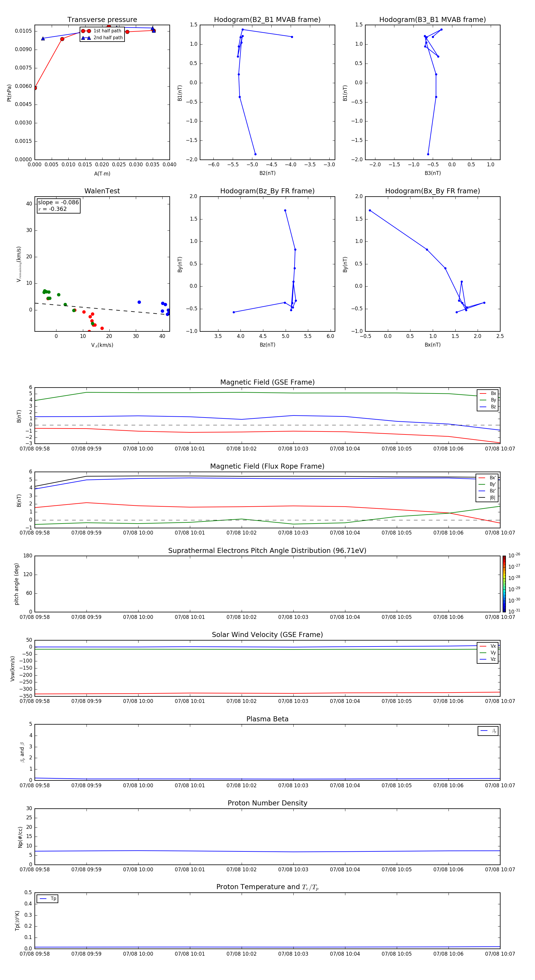Viewport: 535px width, 980px height.
Task: Click the 'B3(nT)' axis label
Action: 432,173
